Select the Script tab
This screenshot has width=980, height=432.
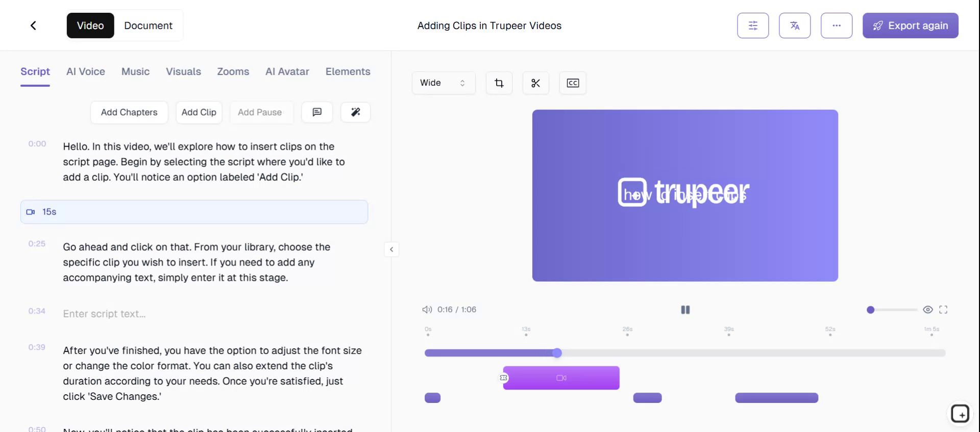click(x=35, y=71)
